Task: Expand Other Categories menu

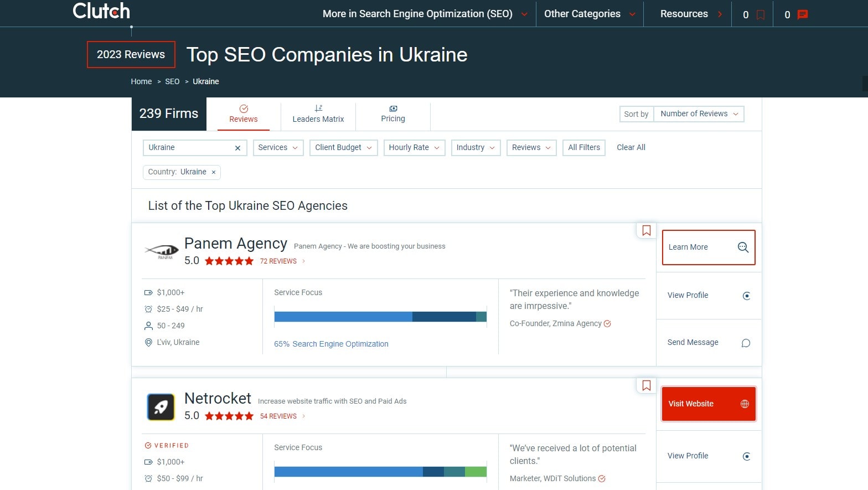Action: pyautogui.click(x=590, y=14)
